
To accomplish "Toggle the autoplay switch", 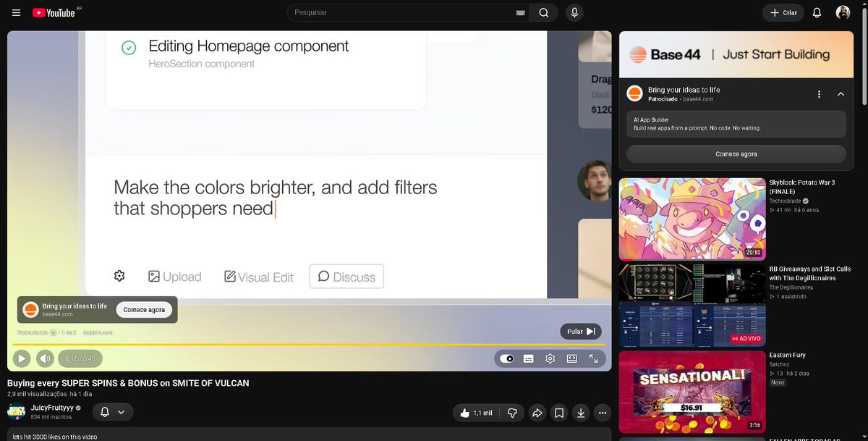I will coord(506,358).
